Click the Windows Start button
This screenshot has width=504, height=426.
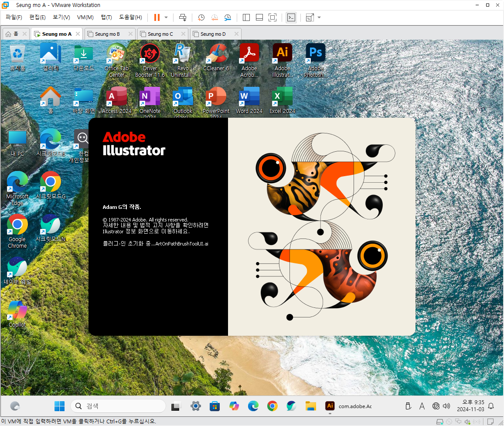tap(59, 406)
